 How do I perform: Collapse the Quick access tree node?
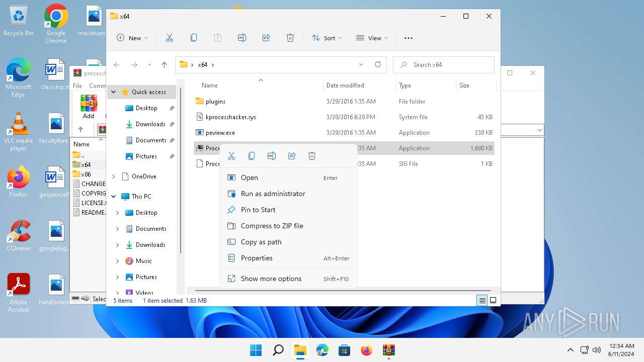(114, 92)
